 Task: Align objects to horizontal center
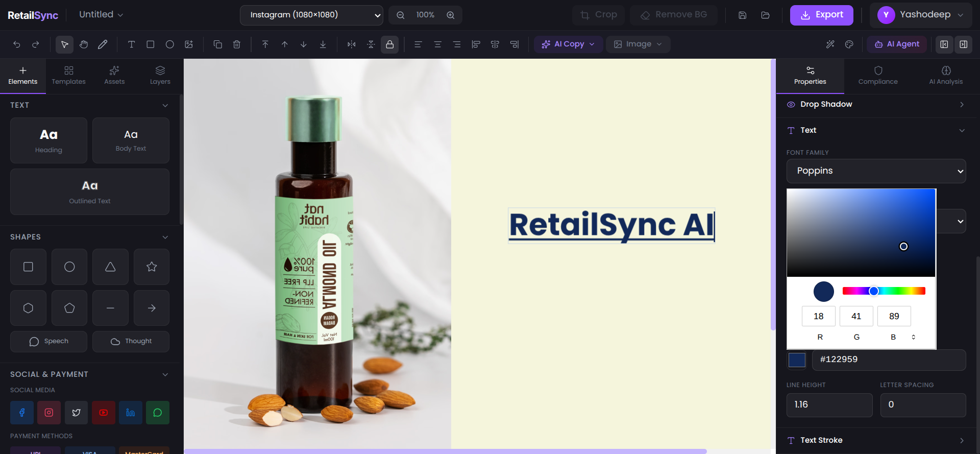[495, 44]
